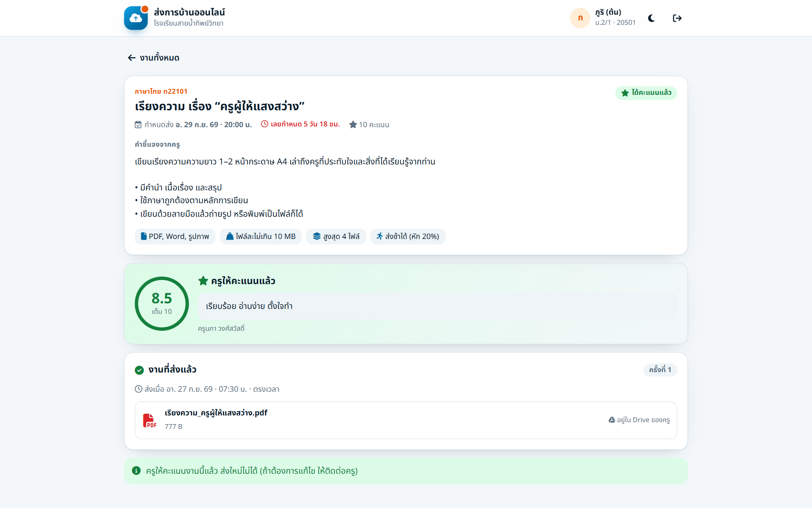The image size is (812, 508).
Task: Click site title ส่งการบ้านออนไลน์
Action: point(189,12)
